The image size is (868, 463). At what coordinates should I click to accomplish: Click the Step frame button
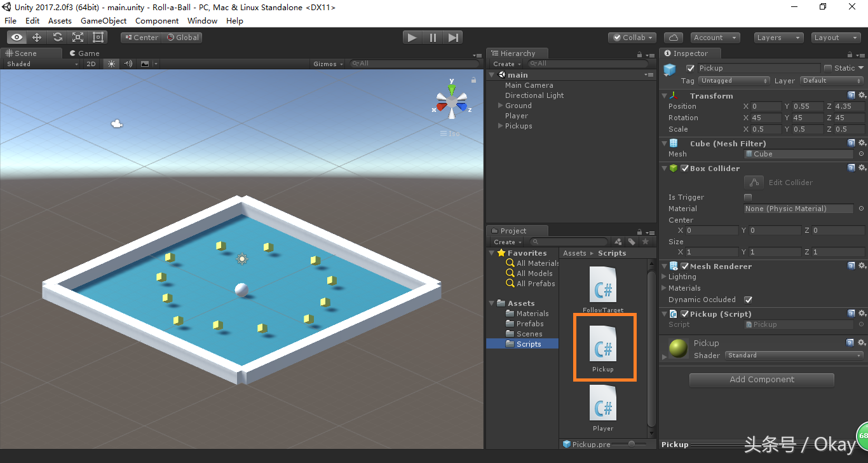tap(453, 38)
